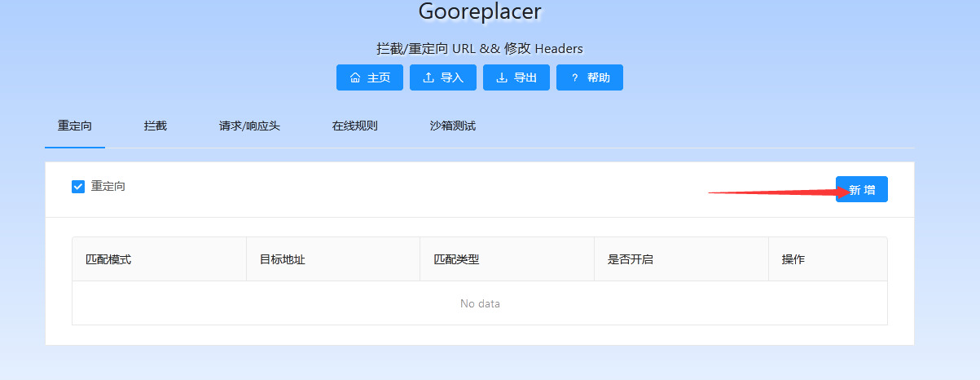Click the upload icon in 导入 button
The image size is (980, 380).
428,78
